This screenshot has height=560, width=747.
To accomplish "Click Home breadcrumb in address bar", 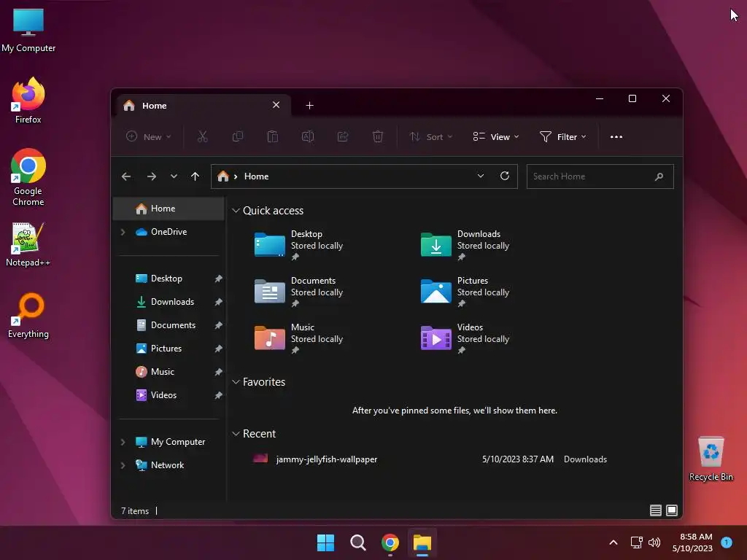I will (x=256, y=176).
